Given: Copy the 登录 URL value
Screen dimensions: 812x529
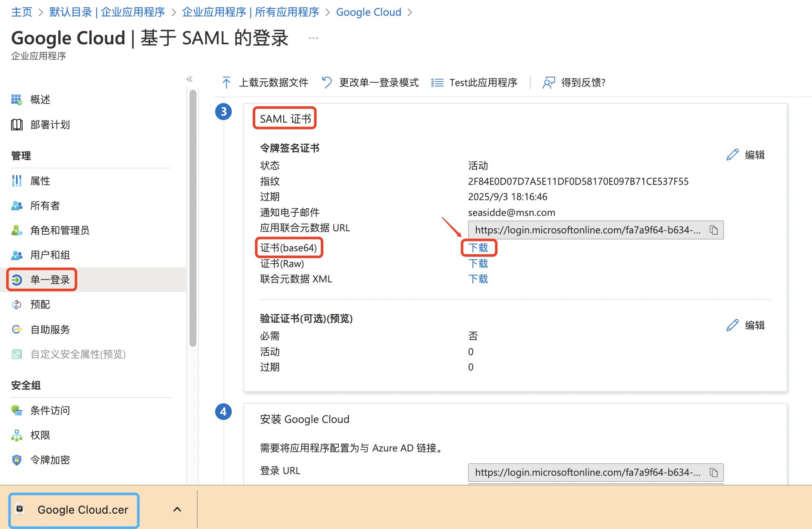Looking at the screenshot, I should click(714, 472).
